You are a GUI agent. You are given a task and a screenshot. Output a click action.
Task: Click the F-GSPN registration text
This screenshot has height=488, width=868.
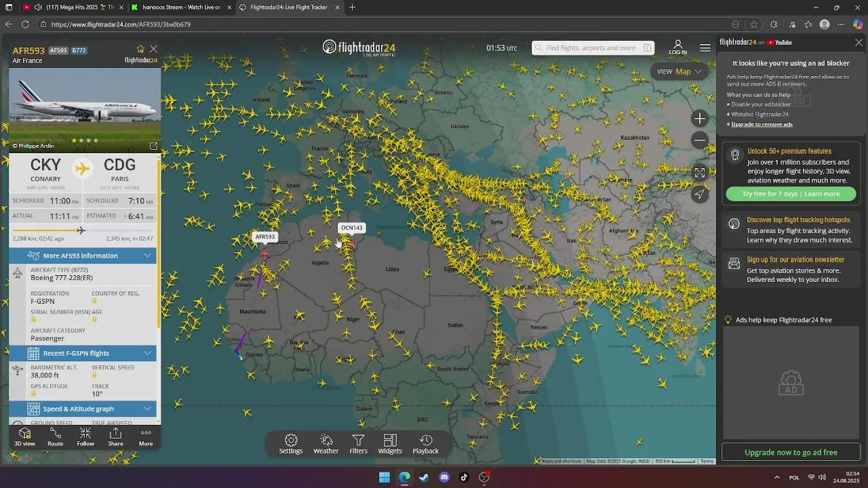[x=43, y=301]
